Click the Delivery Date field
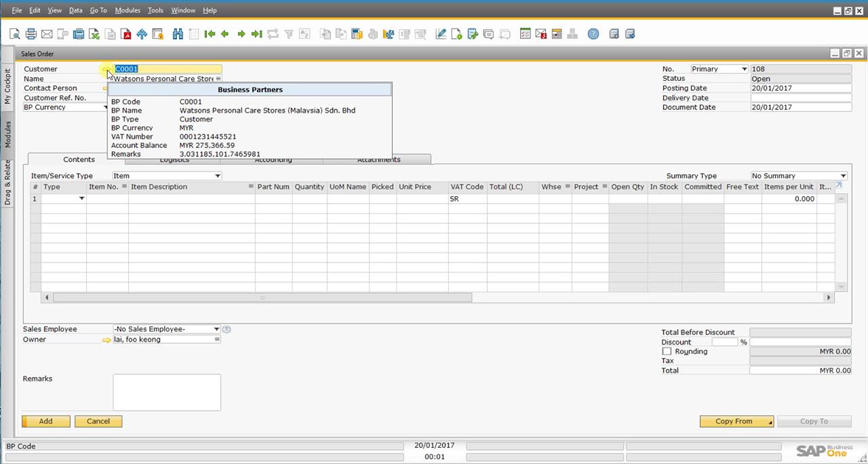 (801, 98)
